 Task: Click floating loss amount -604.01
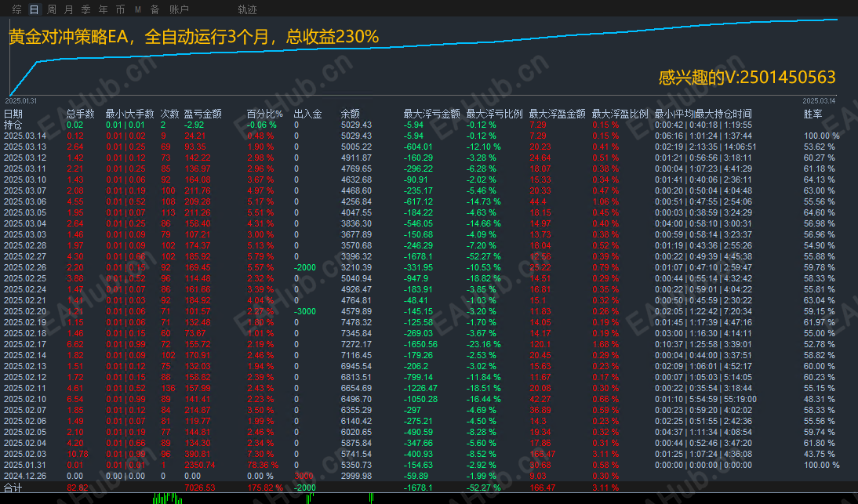coord(418,147)
